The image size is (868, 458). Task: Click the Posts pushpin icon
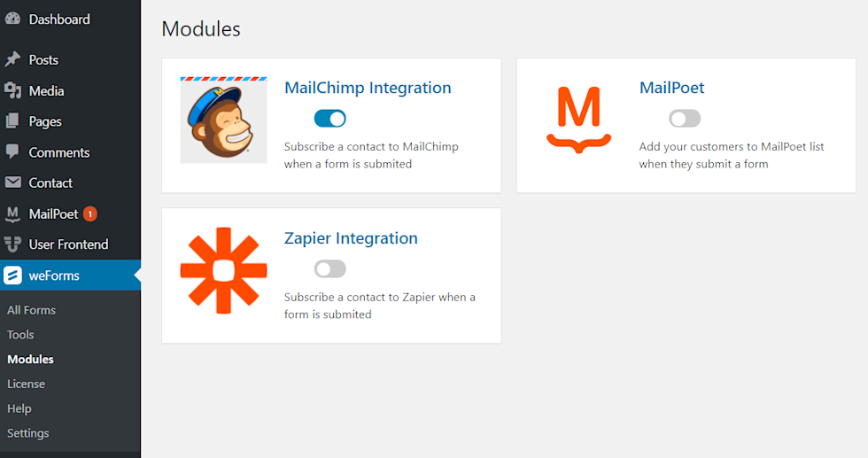pos(12,59)
